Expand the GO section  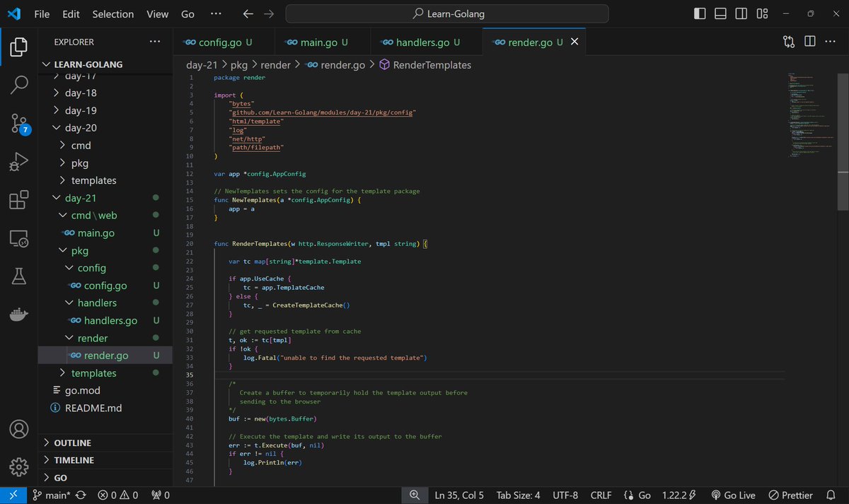click(x=105, y=477)
